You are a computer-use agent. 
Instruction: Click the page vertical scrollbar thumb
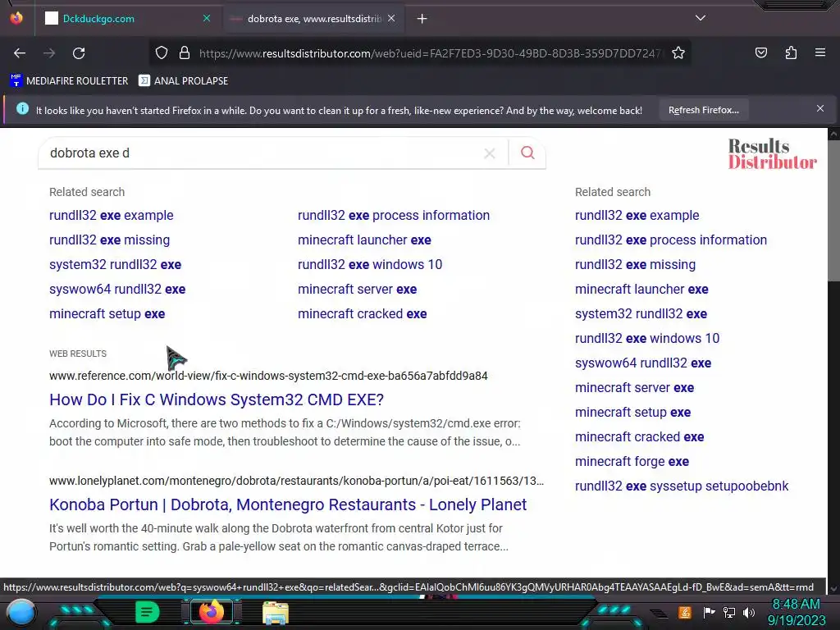pos(833,209)
